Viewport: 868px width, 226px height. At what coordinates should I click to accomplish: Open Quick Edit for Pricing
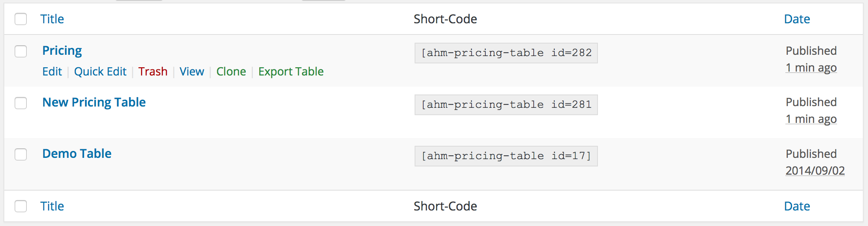tap(100, 72)
